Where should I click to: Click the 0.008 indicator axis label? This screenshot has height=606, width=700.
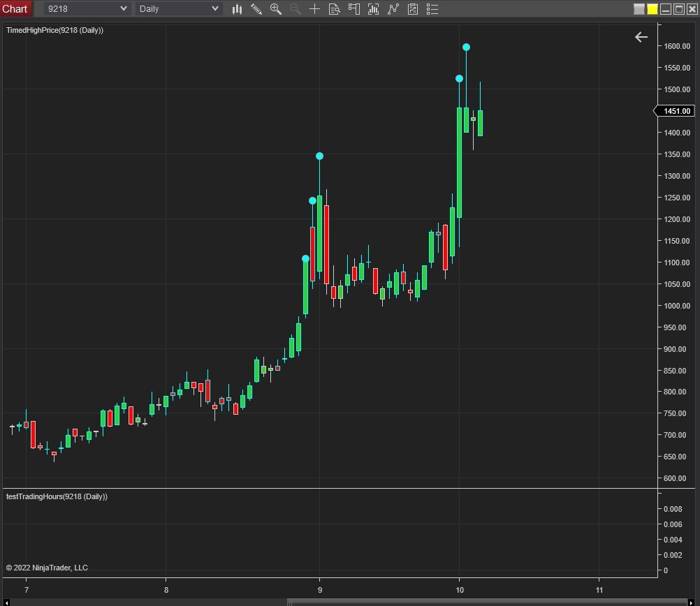pos(673,509)
